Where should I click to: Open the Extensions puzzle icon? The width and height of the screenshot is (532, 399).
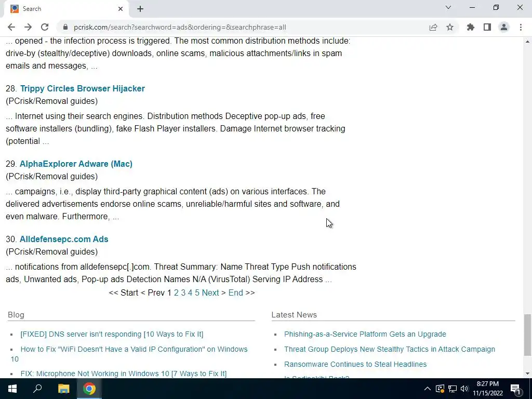pos(471,27)
